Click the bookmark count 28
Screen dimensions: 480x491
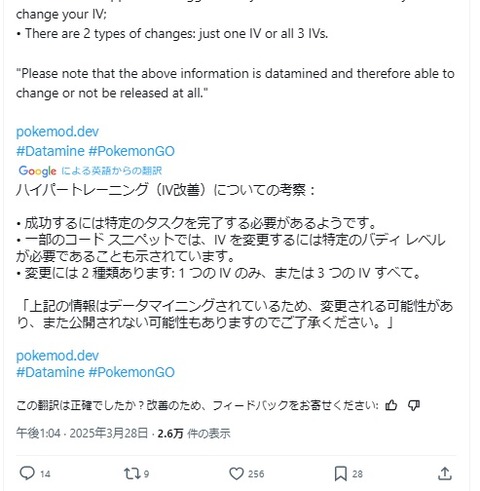pos(357,474)
